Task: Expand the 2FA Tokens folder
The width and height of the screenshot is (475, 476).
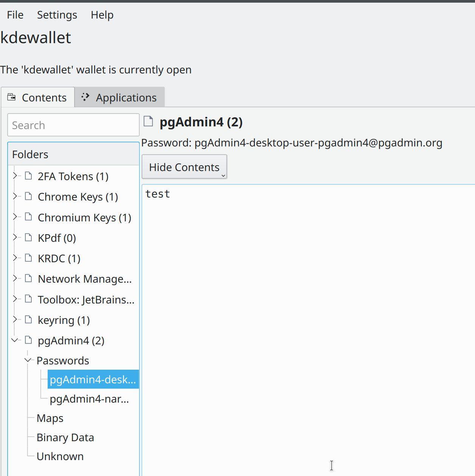Action: point(15,176)
